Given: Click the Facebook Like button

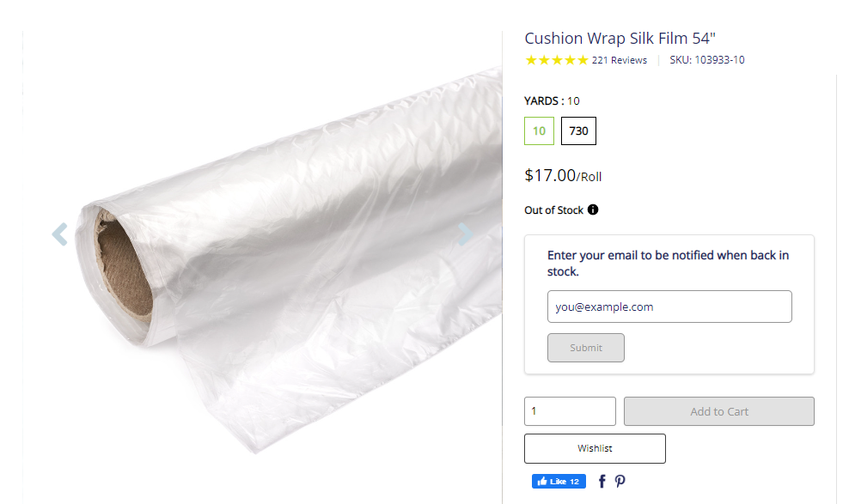Looking at the screenshot, I should [x=559, y=482].
